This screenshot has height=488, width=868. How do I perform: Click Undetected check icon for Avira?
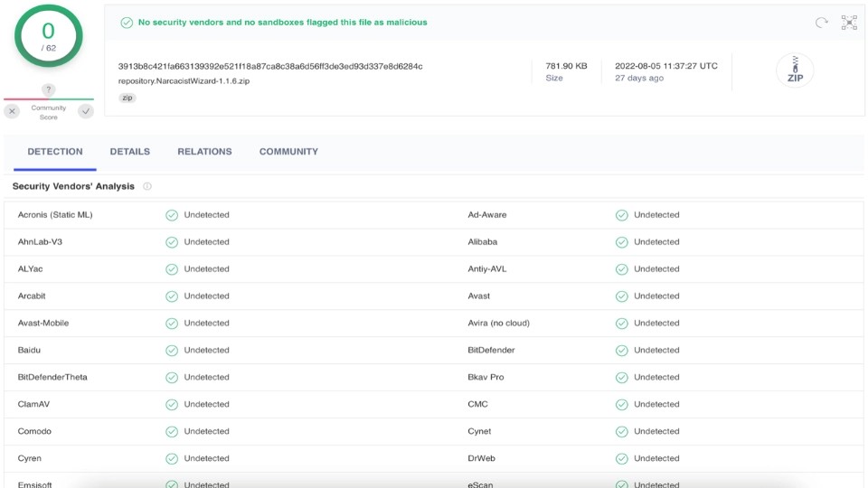point(622,324)
